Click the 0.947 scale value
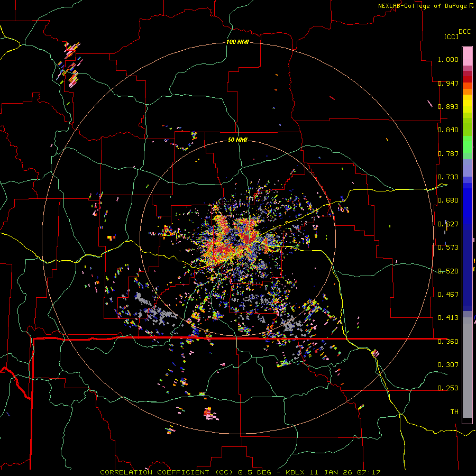 point(448,83)
